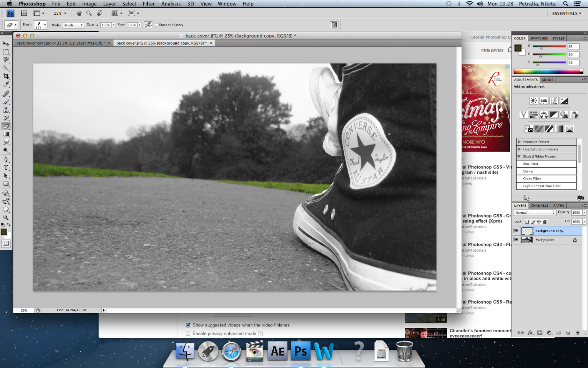Toggle lock all for layer
588x368 pixels.
point(545,222)
